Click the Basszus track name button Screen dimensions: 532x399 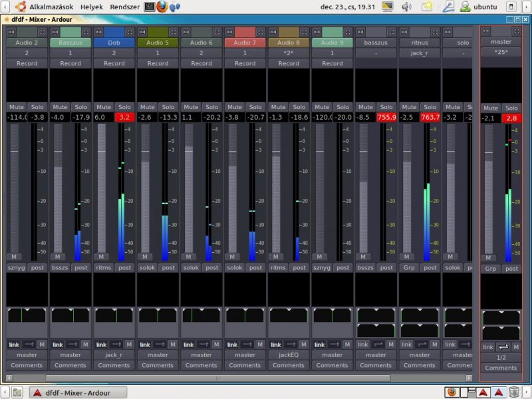click(x=70, y=43)
